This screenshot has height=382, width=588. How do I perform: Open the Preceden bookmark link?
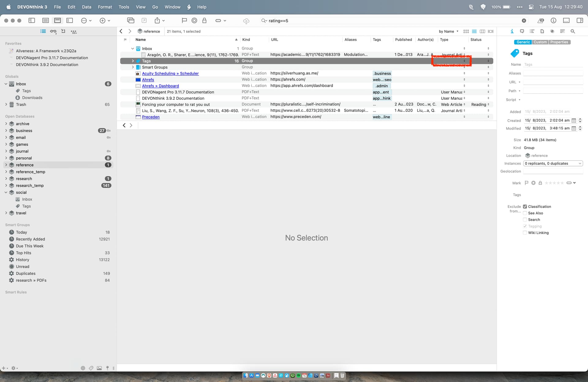tap(151, 117)
